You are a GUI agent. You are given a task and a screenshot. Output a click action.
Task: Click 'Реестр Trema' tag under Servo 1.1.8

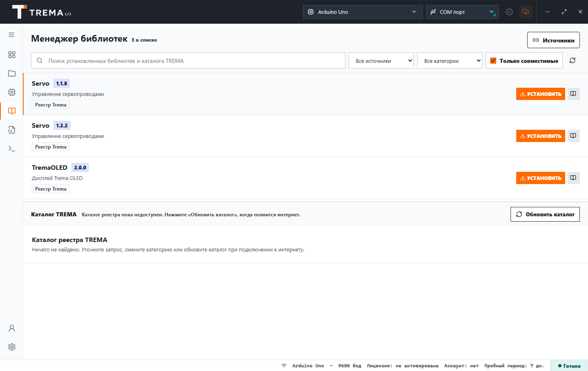tap(51, 105)
